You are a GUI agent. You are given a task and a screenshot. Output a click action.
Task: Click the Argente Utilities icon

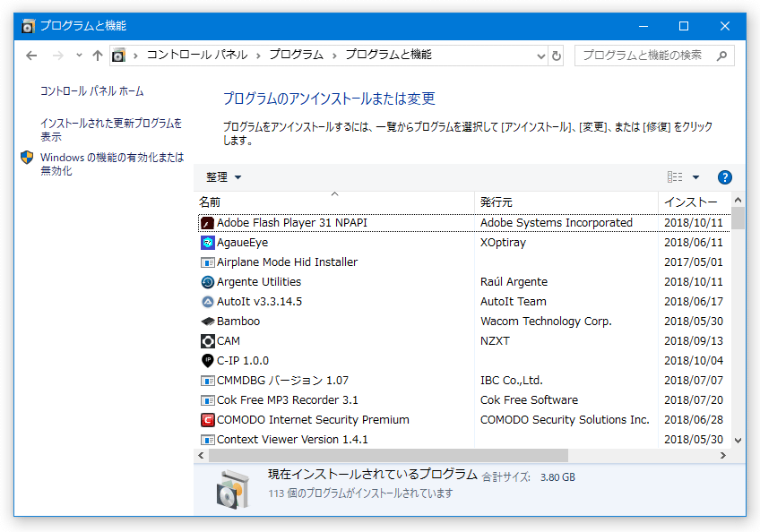tap(207, 282)
